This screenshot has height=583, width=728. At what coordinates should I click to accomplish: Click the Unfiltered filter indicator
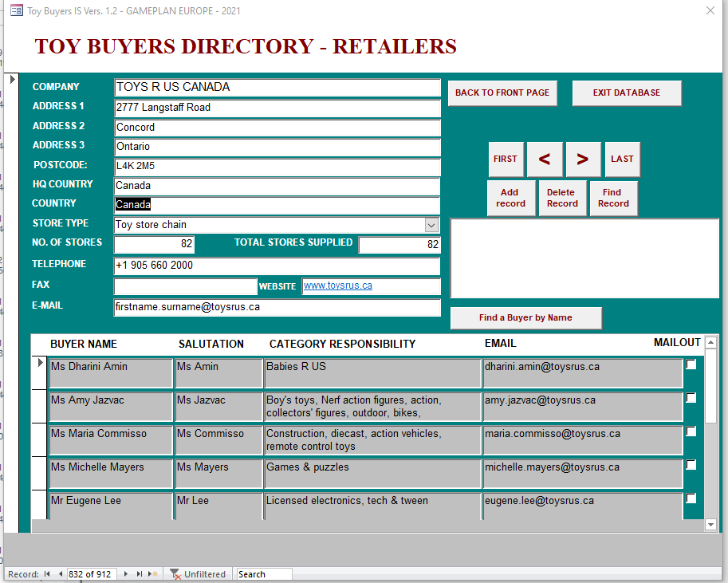198,574
